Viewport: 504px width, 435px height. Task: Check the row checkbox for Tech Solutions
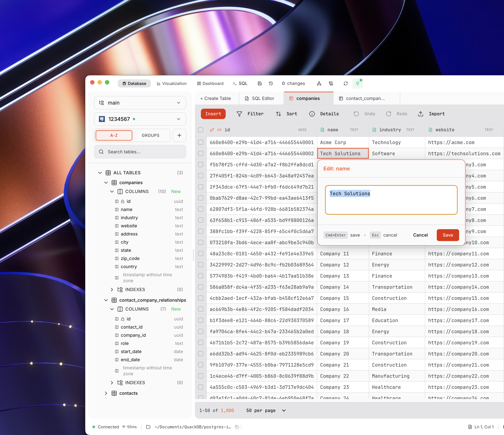pos(201,153)
